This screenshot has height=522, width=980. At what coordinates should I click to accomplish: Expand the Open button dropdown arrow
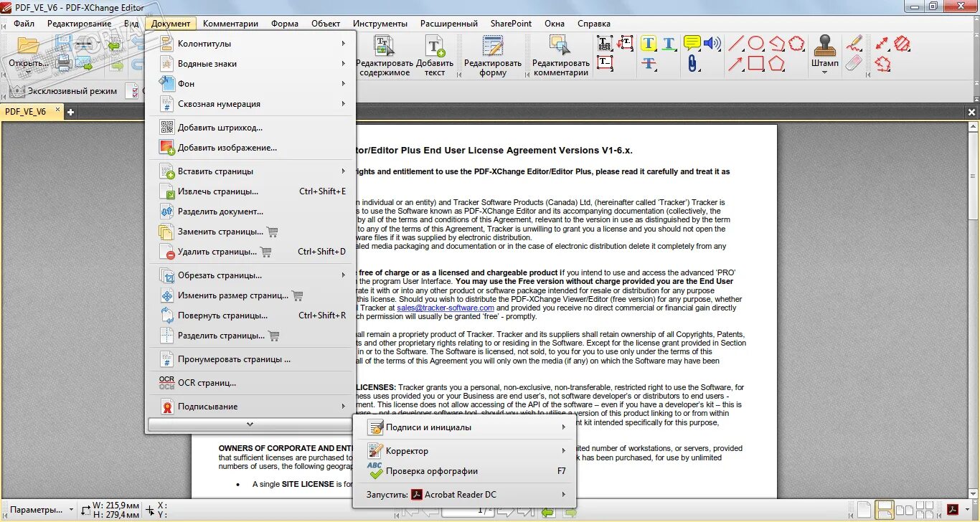28,72
